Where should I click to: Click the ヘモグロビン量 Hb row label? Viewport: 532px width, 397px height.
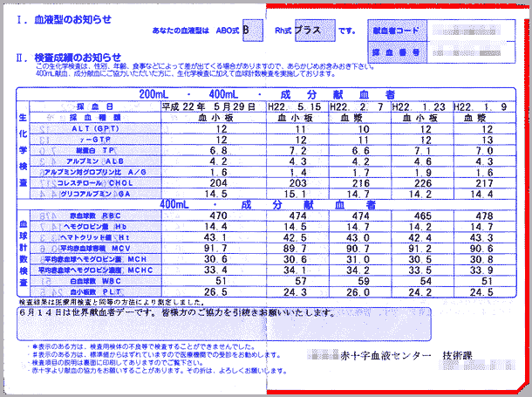click(95, 227)
